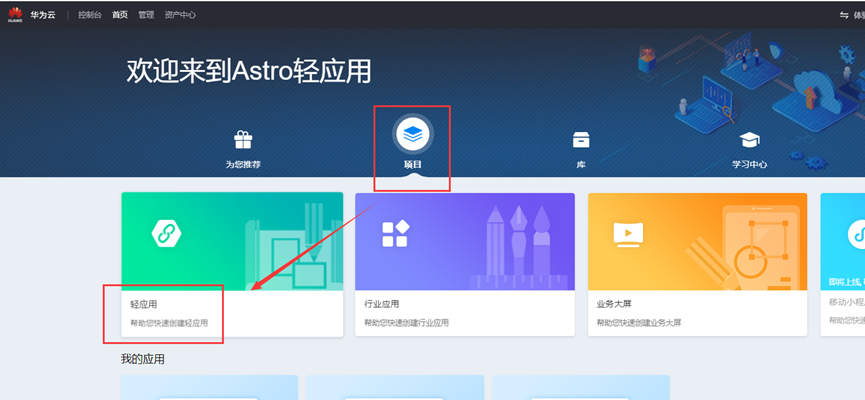Click the text 帮助您快速创建业务大屏

click(x=639, y=323)
